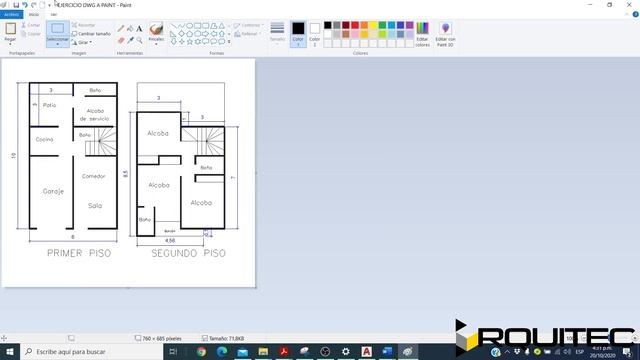This screenshot has height=360, width=640.
Task: Open the Paint help icon
Action: [635, 14]
